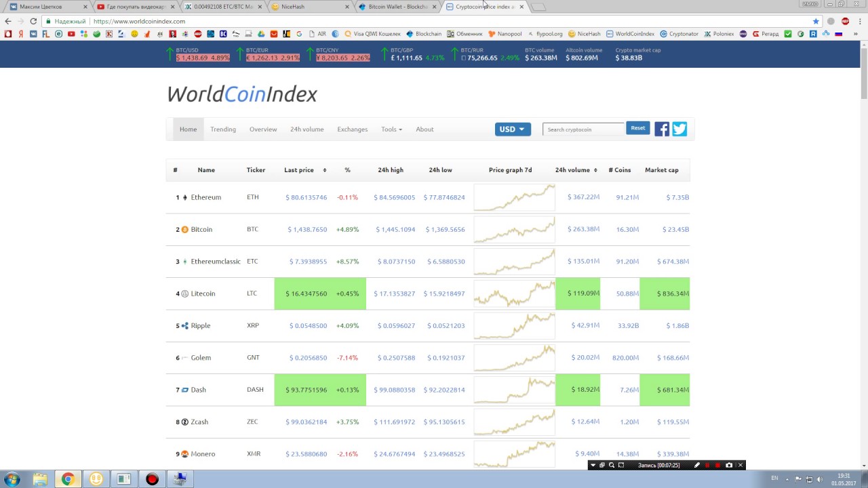The height and width of the screenshot is (488, 868).
Task: Open the Cryptonator bookmark
Action: pos(679,34)
